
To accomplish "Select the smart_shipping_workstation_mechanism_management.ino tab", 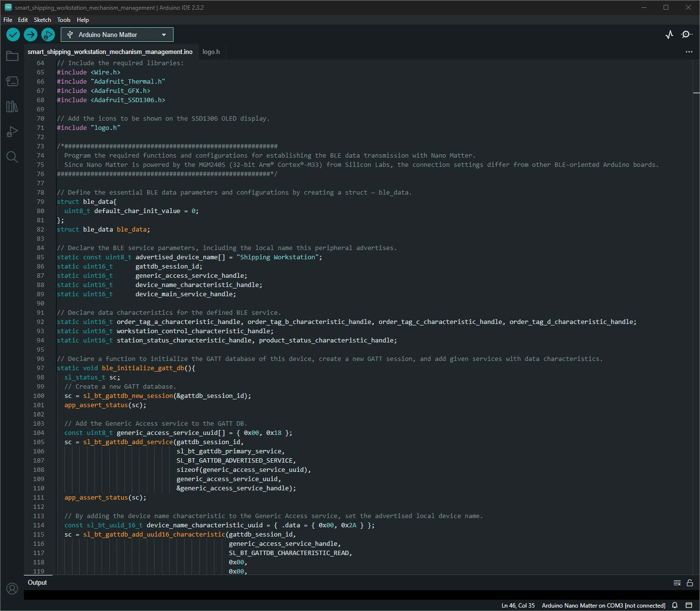I will click(110, 52).
